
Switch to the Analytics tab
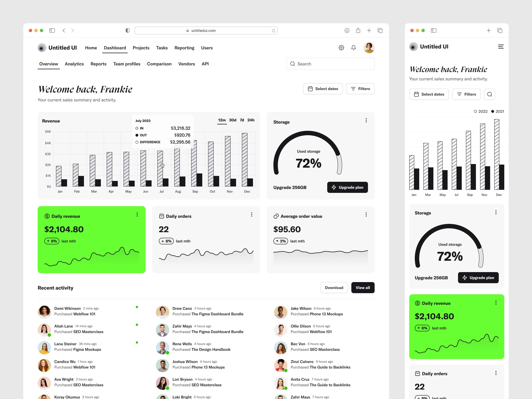click(74, 64)
